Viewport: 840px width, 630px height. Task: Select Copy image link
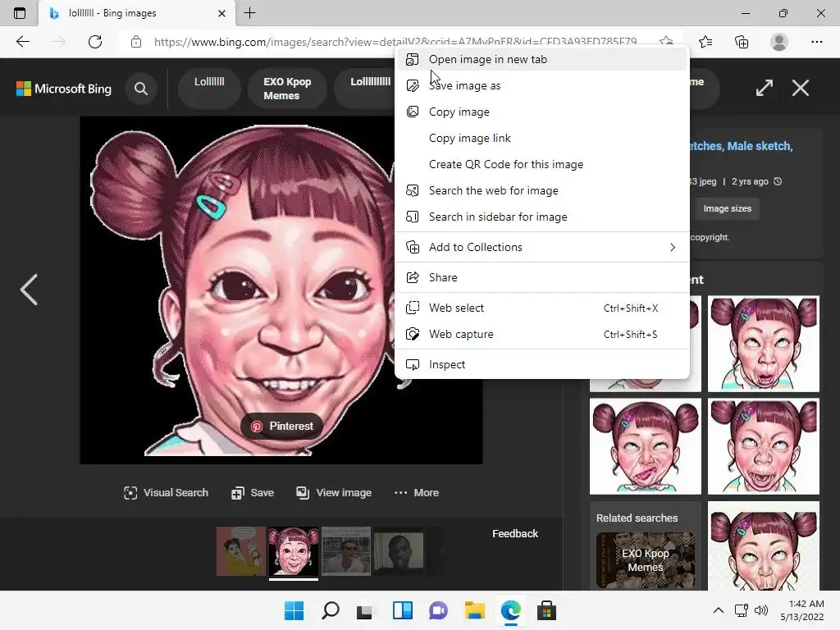541,138
